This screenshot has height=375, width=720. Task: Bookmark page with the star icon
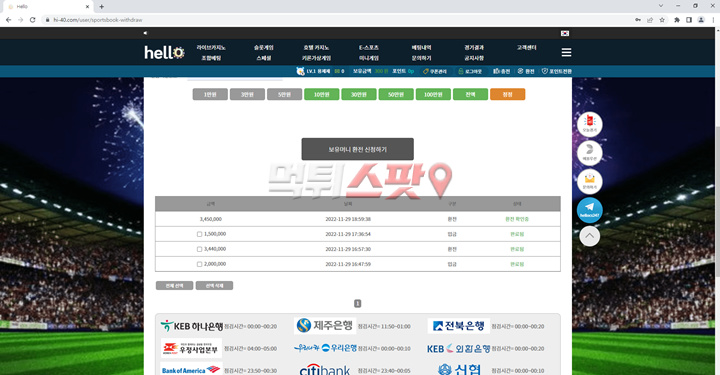coord(662,20)
